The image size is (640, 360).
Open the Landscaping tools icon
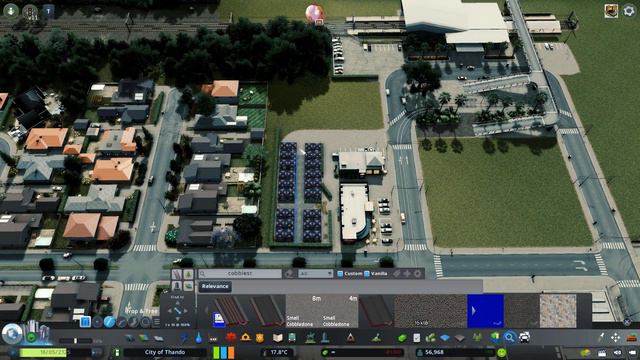376,338
